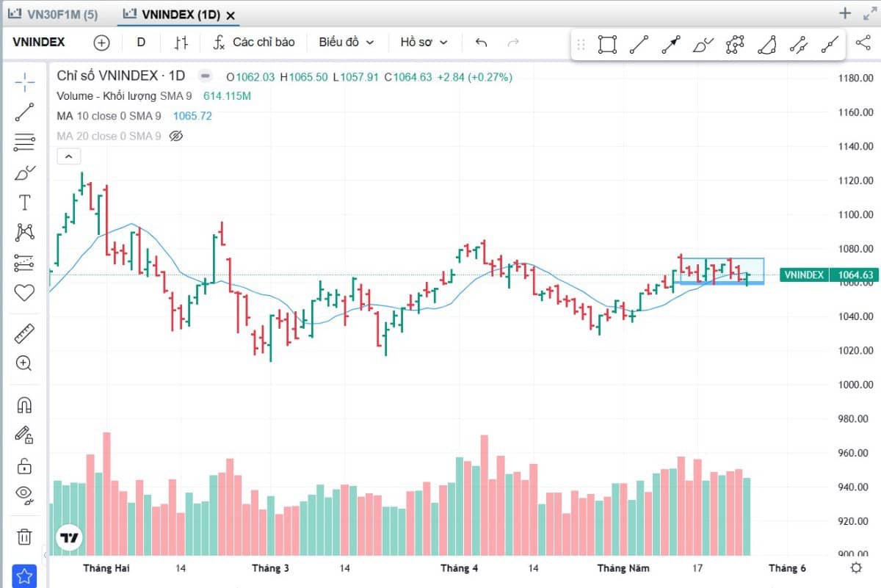This screenshot has height=588, width=881.
Task: Select the MA 10 close 0 SMA 9 legend
Action: pos(109,116)
